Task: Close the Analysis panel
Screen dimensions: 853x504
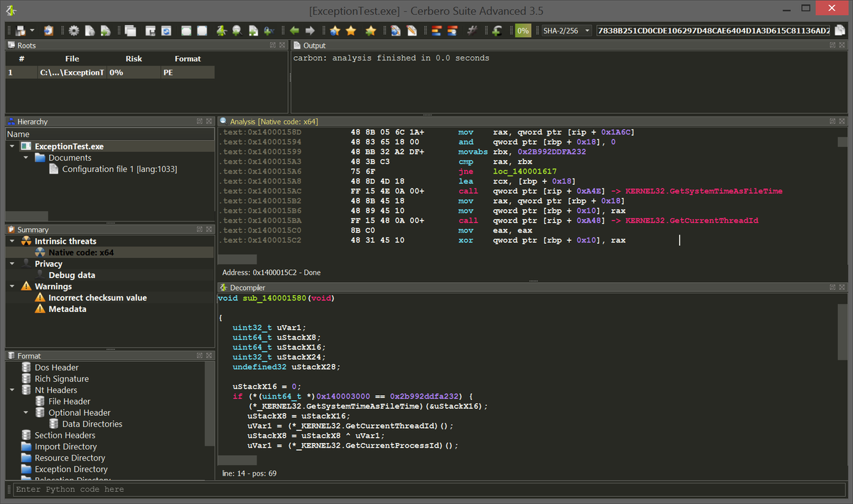Action: point(842,122)
